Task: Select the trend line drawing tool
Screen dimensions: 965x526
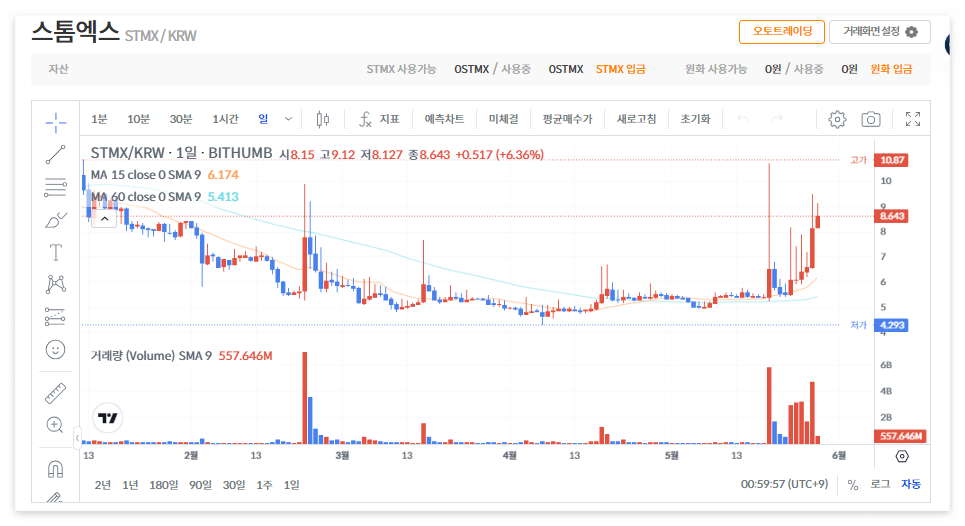Action: coord(55,154)
